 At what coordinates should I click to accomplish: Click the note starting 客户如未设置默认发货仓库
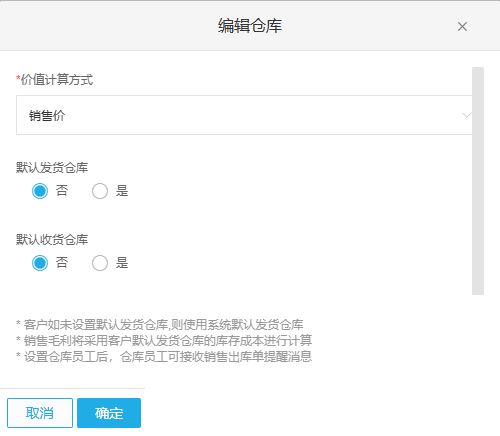pos(160,324)
